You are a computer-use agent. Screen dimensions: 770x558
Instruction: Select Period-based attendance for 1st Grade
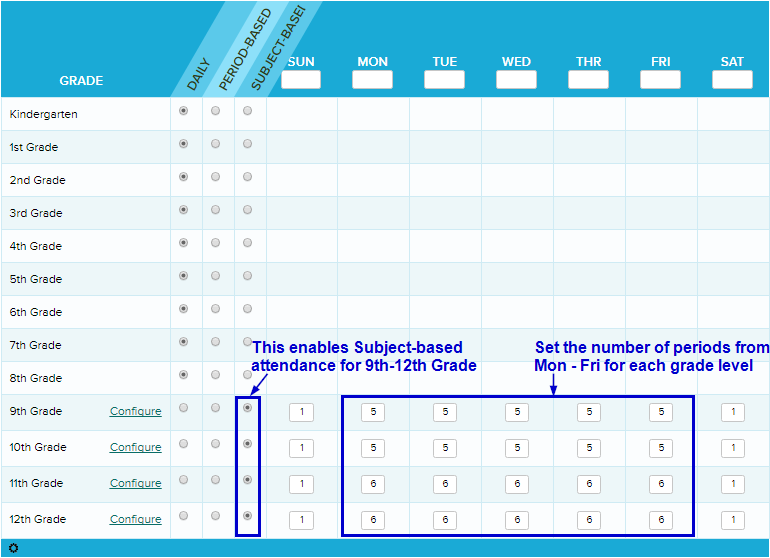click(216, 143)
